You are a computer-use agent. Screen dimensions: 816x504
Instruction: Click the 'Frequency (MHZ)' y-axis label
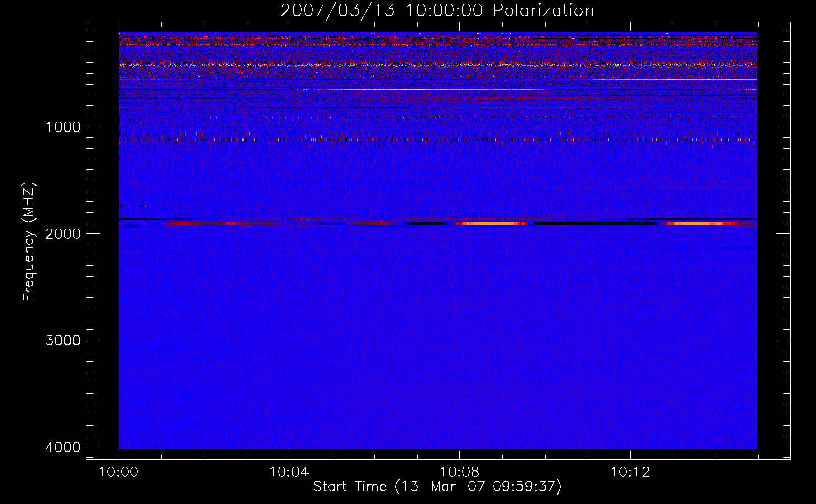29,242
